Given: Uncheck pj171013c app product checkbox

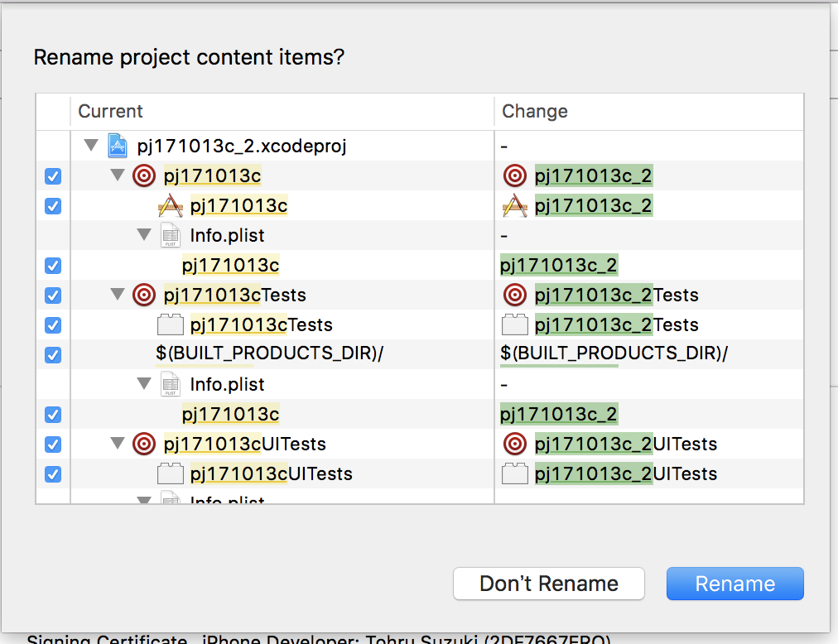Looking at the screenshot, I should (x=53, y=206).
